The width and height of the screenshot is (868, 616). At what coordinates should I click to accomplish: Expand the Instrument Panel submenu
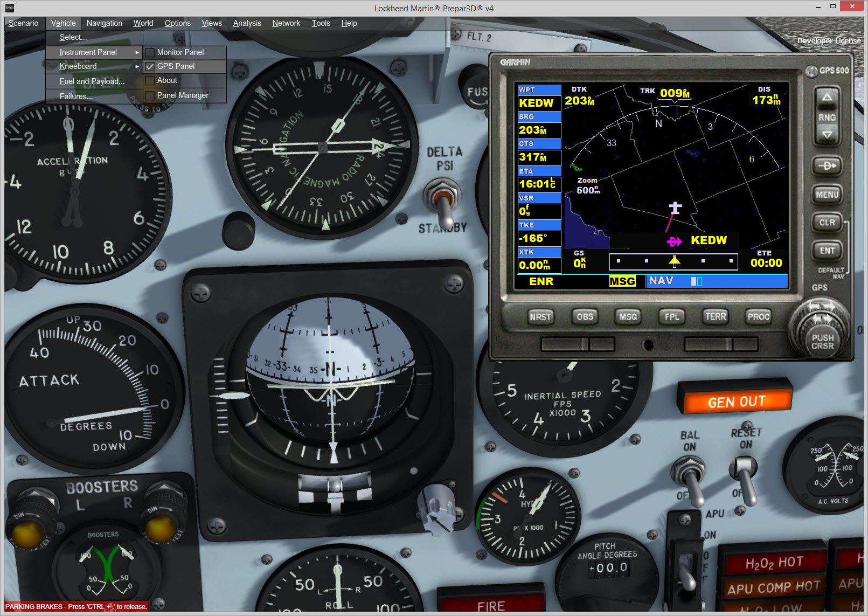click(x=94, y=52)
